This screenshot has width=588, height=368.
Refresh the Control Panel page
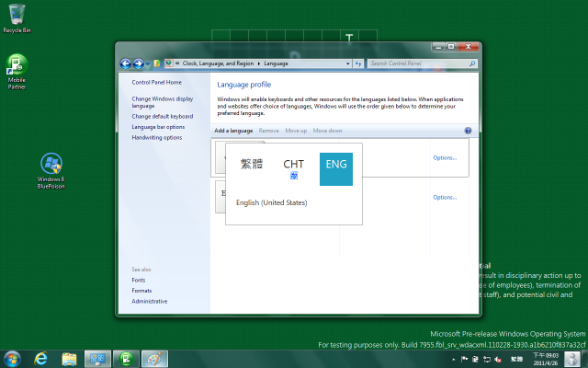358,63
